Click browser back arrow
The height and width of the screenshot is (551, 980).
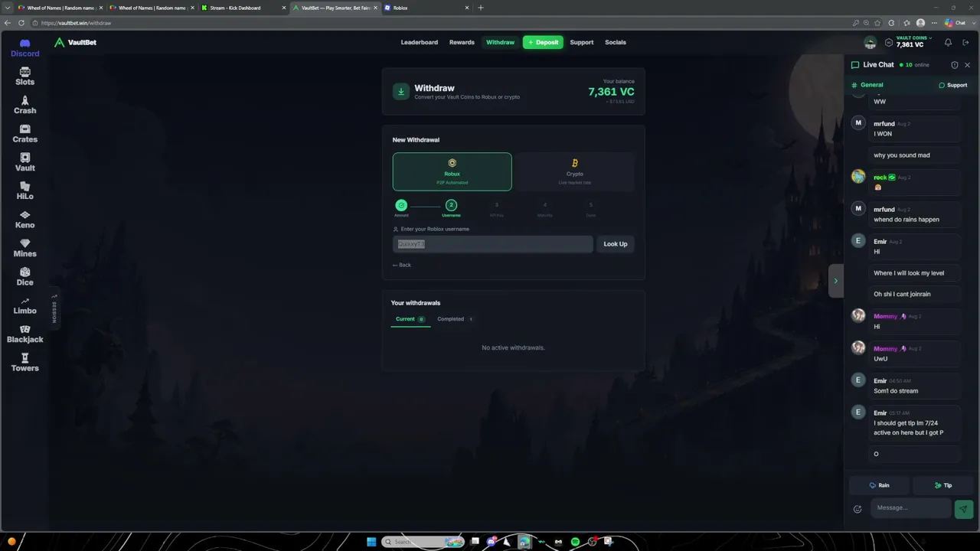[8, 23]
